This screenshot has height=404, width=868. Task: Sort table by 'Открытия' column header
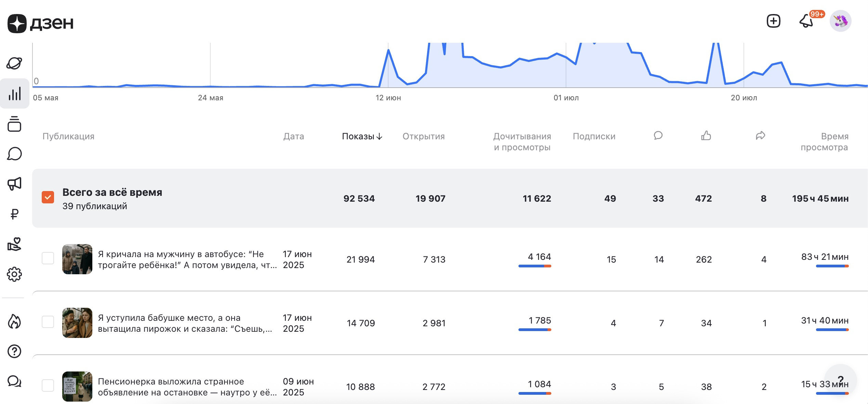point(423,136)
